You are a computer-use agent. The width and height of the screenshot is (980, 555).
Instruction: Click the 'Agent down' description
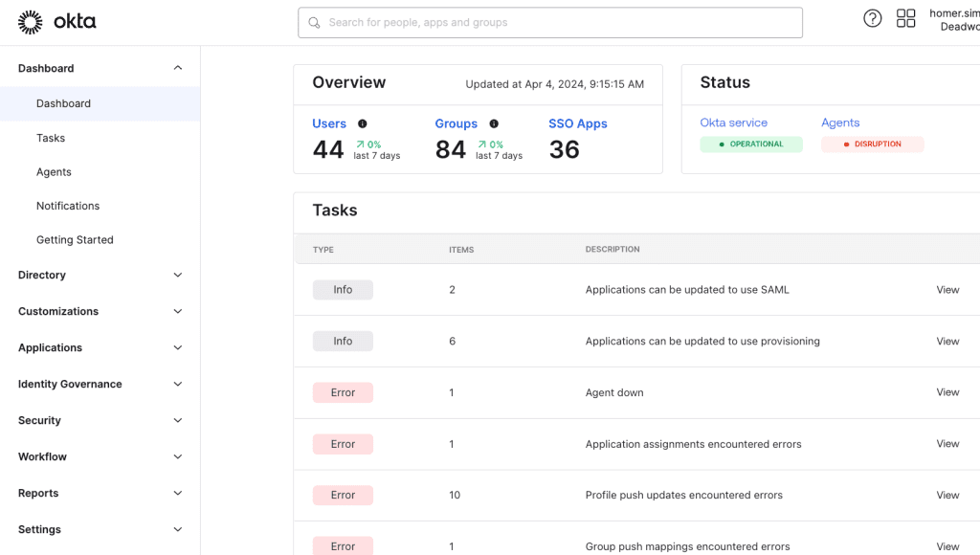[x=614, y=392]
